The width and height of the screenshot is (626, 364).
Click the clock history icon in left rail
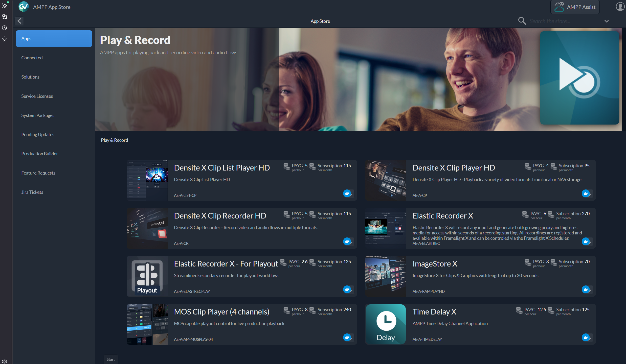point(5,28)
